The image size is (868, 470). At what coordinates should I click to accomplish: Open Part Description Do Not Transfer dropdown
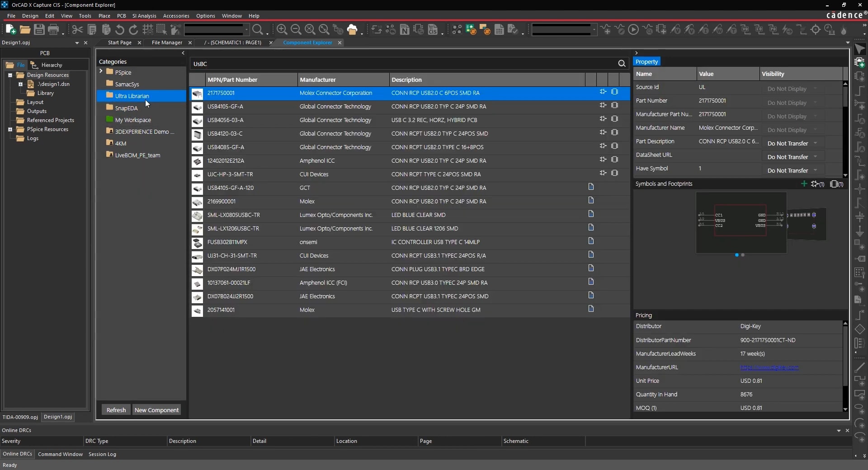793,143
